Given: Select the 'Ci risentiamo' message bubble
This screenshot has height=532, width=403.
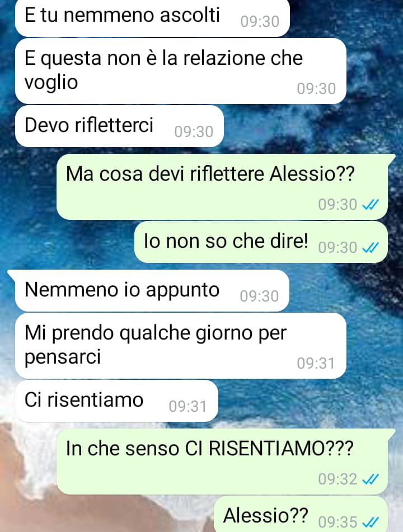Looking at the screenshot, I should tap(116, 401).
